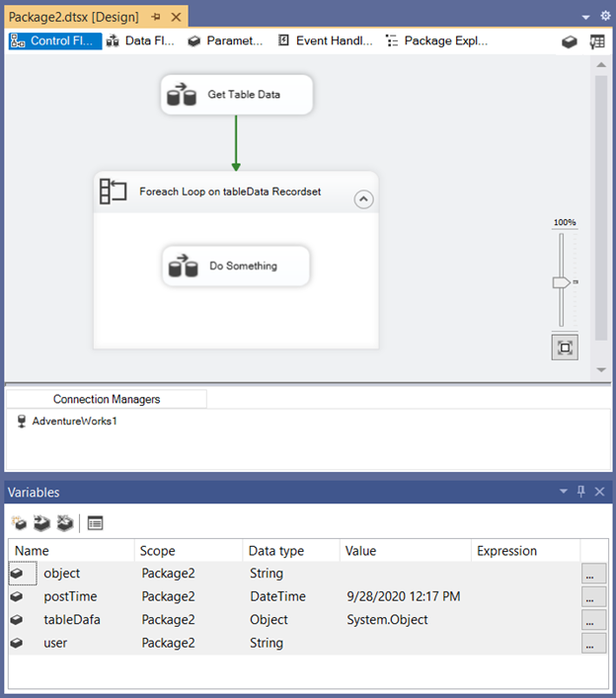
Task: Switch to the Control Flow tab
Action: (55, 40)
